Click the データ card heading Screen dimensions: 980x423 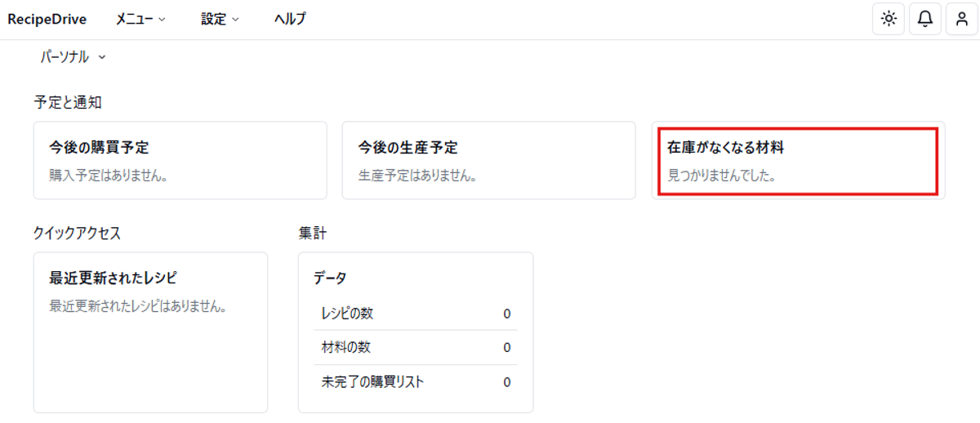coord(330,278)
